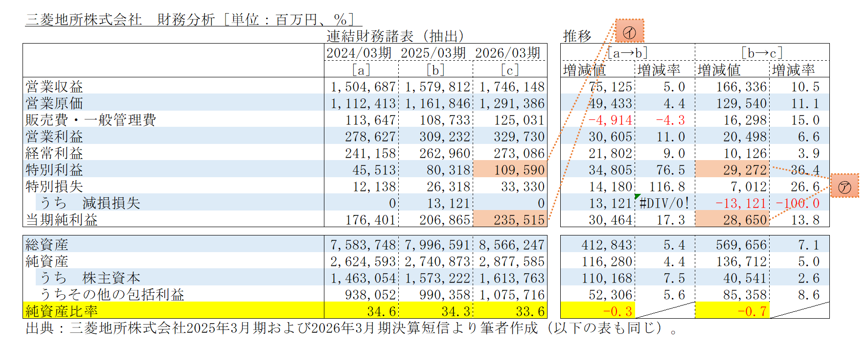Select the value 108,733
The width and height of the screenshot is (868, 351).
(445, 120)
